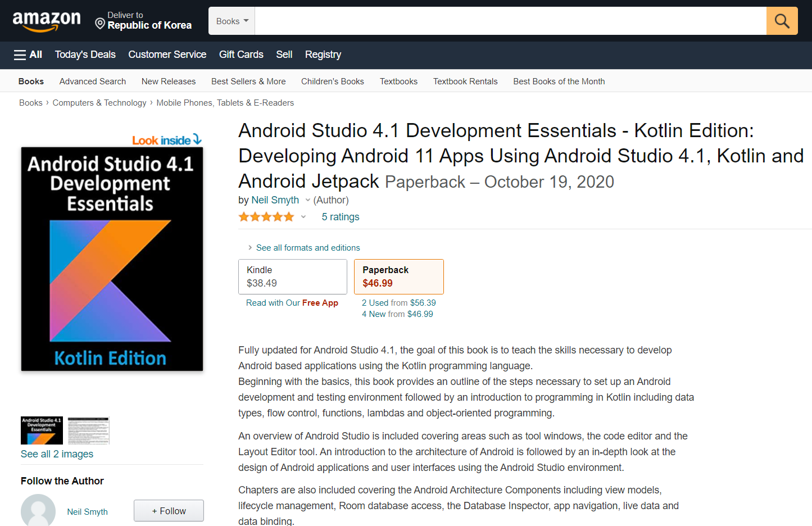
Task: Expand the star ratings breakdown chevron
Action: [303, 217]
